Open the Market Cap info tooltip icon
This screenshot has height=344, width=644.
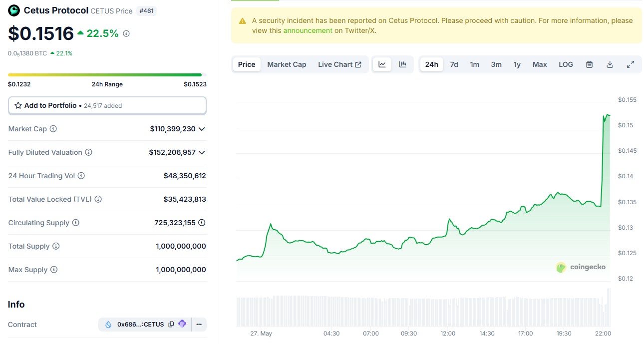(53, 129)
